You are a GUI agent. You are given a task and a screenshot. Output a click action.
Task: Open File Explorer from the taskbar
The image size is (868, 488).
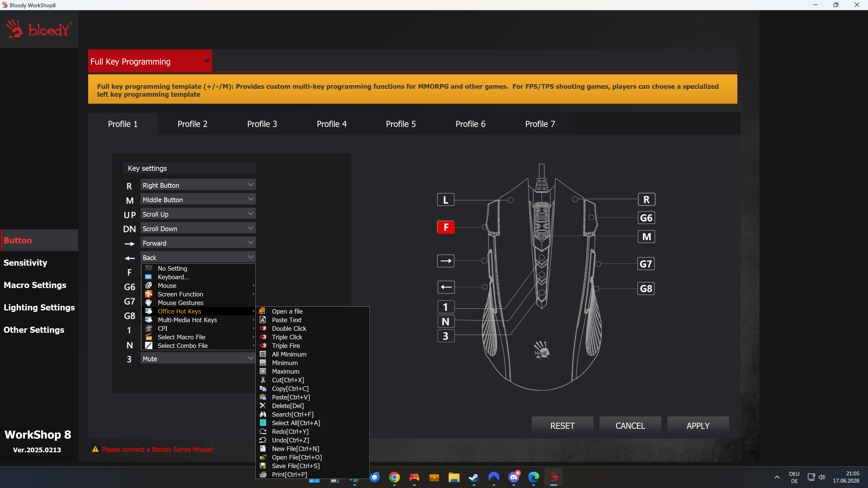[454, 477]
